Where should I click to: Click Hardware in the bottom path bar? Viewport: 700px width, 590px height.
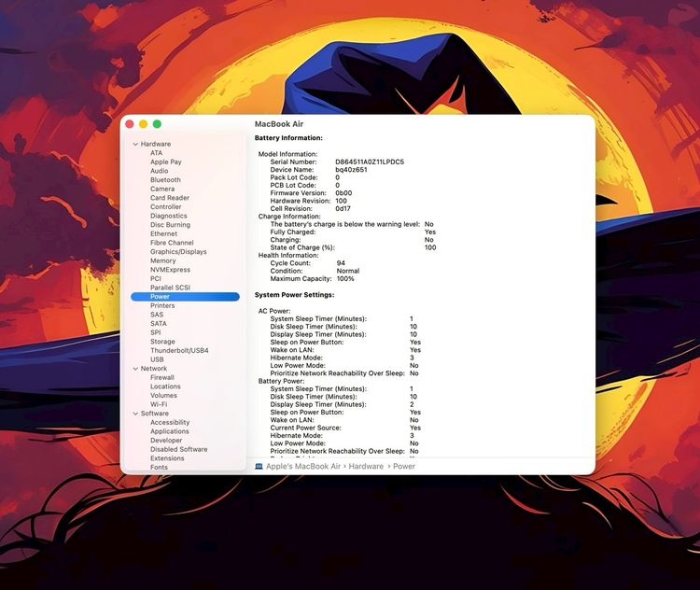click(366, 466)
